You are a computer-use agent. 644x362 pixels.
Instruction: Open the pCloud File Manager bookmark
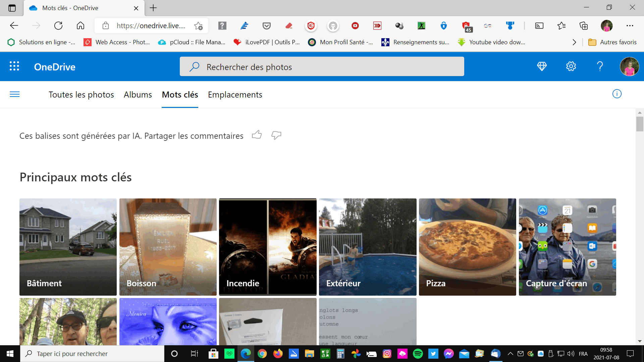(x=192, y=42)
